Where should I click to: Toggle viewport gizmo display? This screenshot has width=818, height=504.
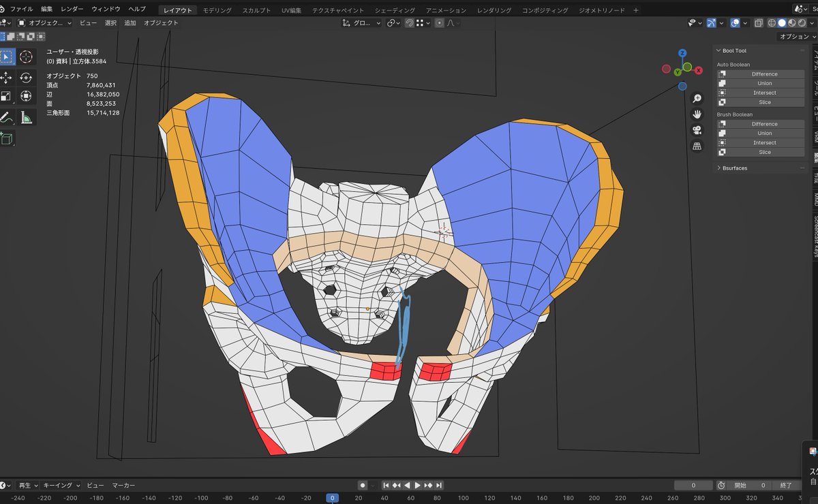pos(712,22)
